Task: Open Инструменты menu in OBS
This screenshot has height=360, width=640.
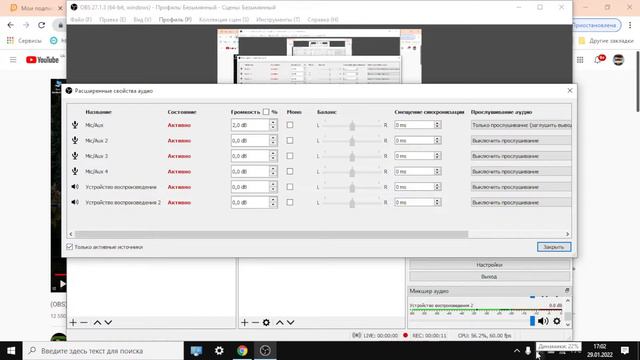Action: pos(278,20)
